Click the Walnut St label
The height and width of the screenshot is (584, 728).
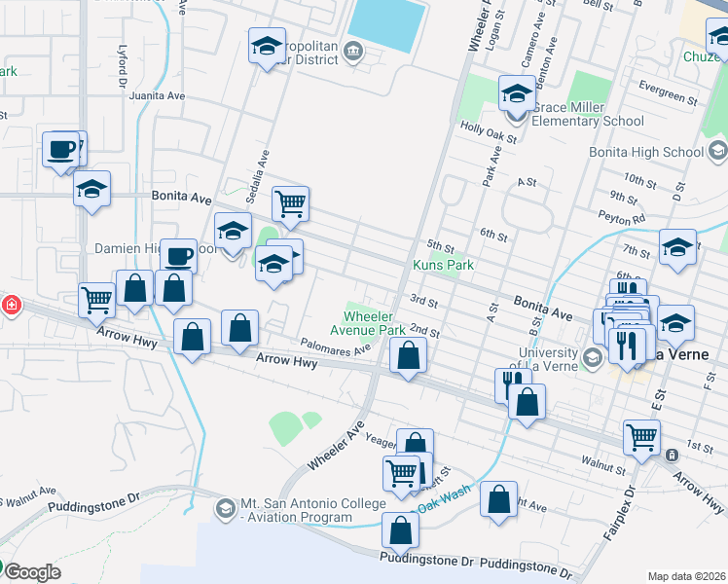point(603,465)
